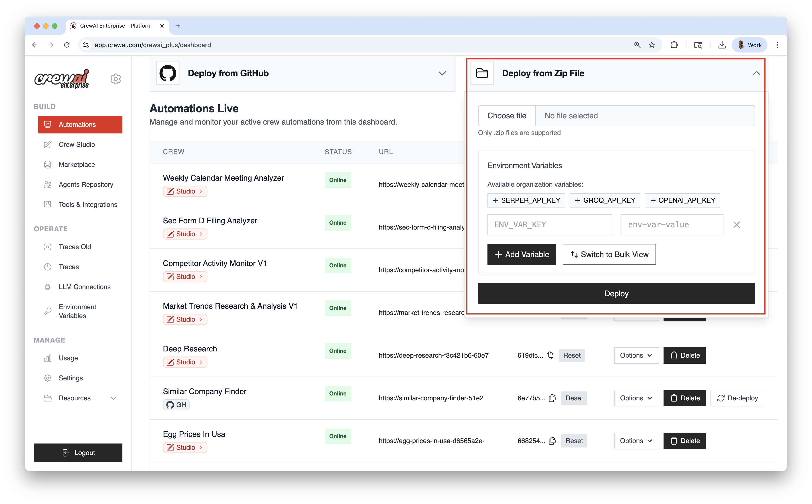Click the Tools & Integrations icon
Screen dimensions: 812x504
tap(48, 204)
